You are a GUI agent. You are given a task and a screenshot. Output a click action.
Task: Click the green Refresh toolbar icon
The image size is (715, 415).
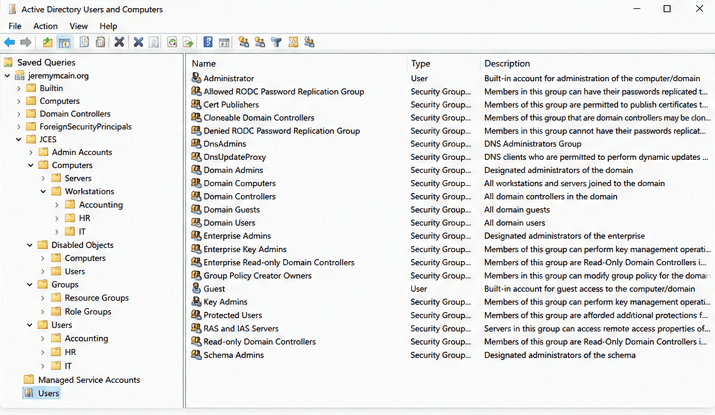tap(172, 42)
